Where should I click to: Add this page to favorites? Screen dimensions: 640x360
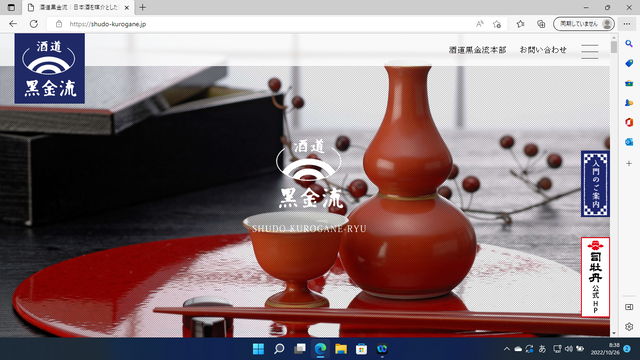point(497,24)
